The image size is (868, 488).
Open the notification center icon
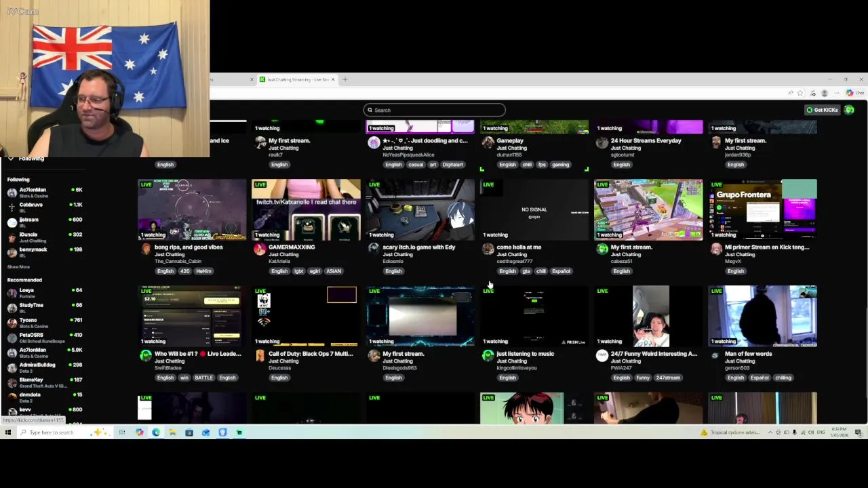[x=859, y=432]
